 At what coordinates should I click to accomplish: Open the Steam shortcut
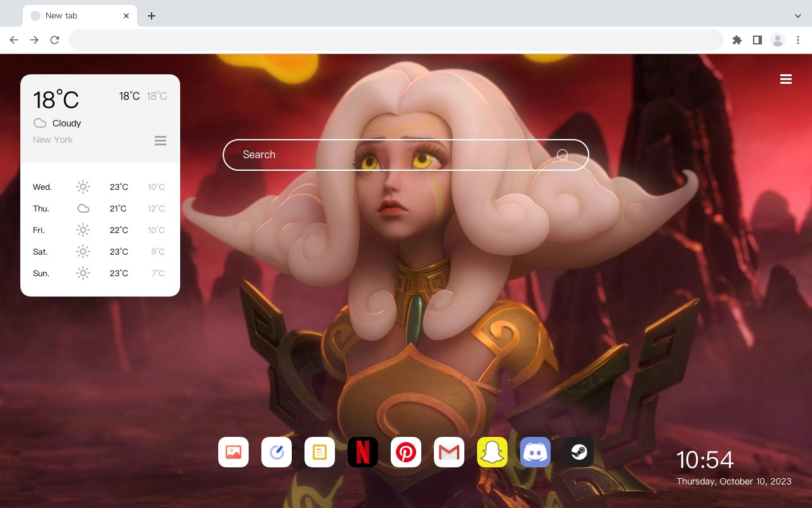[579, 452]
